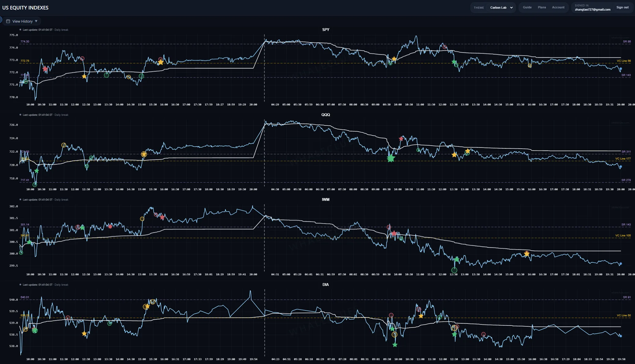Click the VC Line 105 label on IWM
Viewport: 635px width, 364px height.
[x=623, y=236]
